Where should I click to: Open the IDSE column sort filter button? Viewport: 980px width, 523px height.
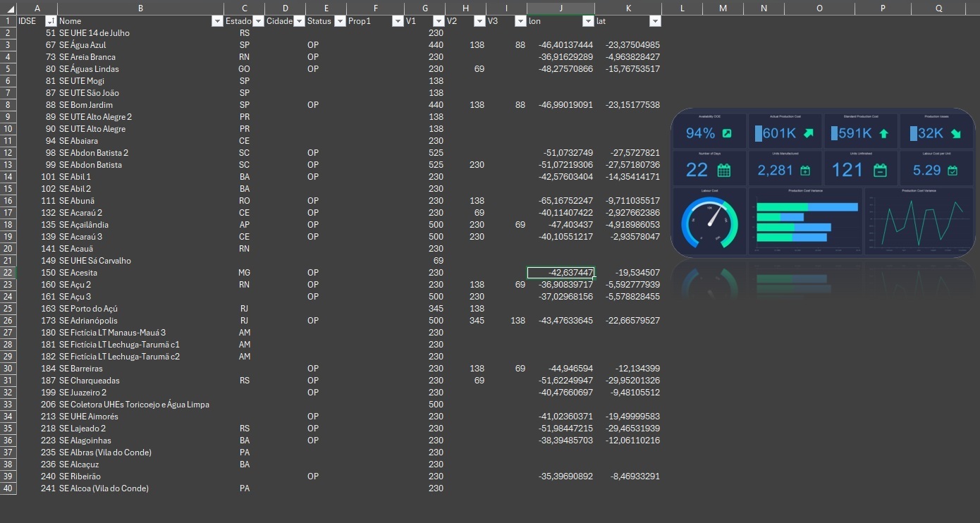[x=50, y=21]
